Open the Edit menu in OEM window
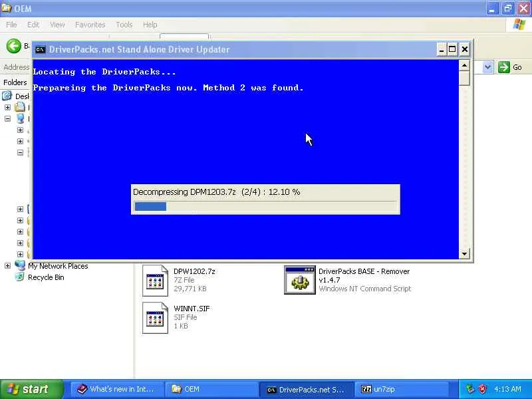The width and height of the screenshot is (532, 399). tap(33, 25)
